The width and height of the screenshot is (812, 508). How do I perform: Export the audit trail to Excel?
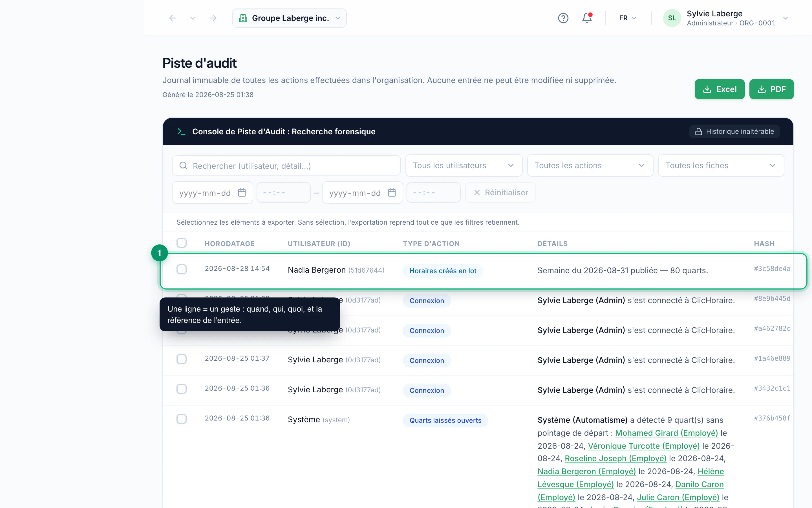coord(720,89)
